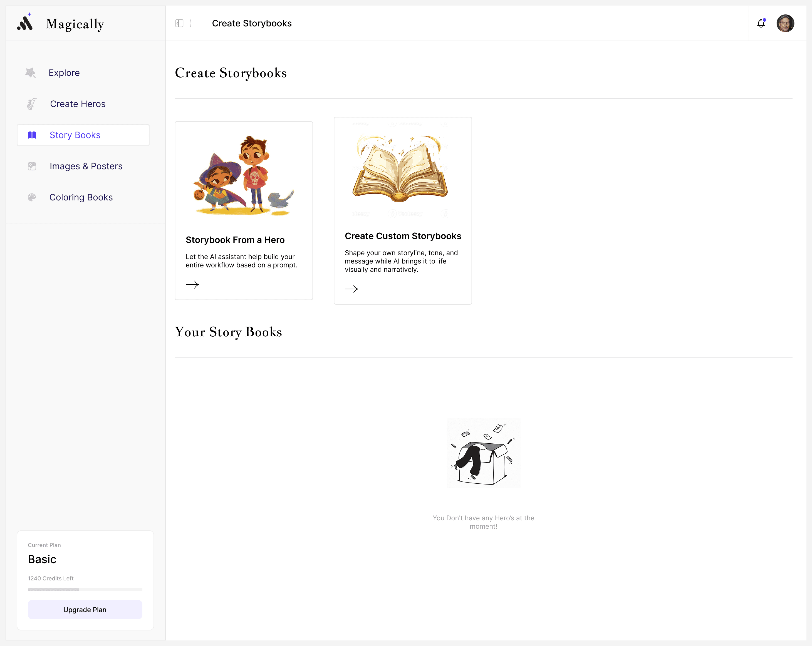The width and height of the screenshot is (812, 646).
Task: Open the magic open book illustration
Action: point(400,169)
